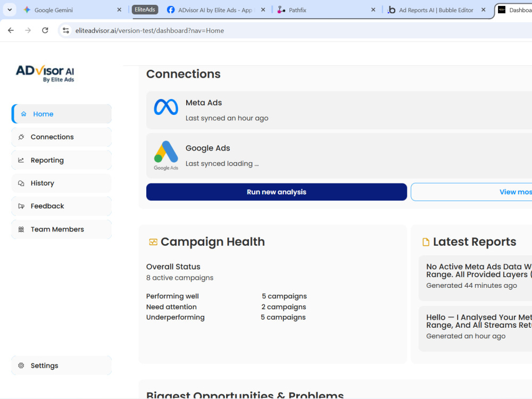
Task: Switch to the Google Gemini tab
Action: (x=72, y=10)
